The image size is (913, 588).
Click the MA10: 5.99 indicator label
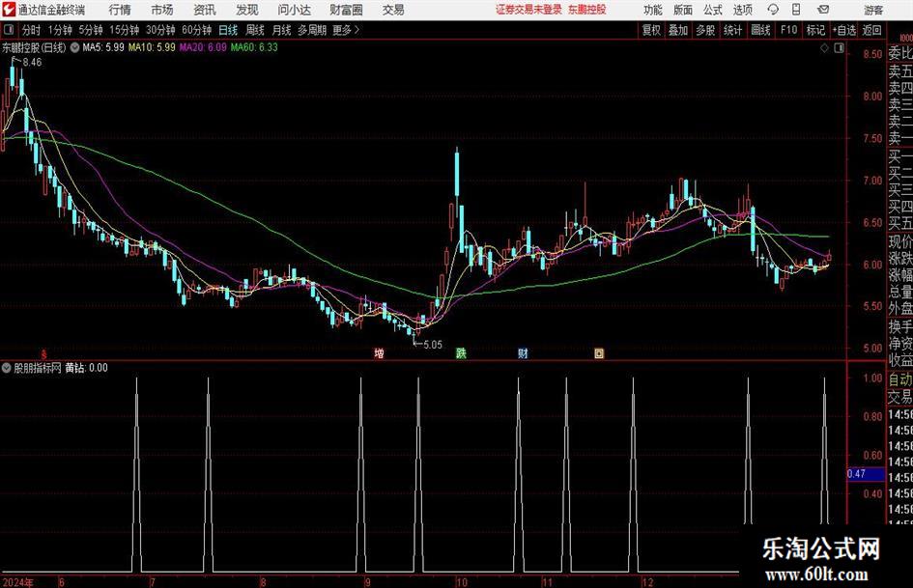(x=152, y=47)
